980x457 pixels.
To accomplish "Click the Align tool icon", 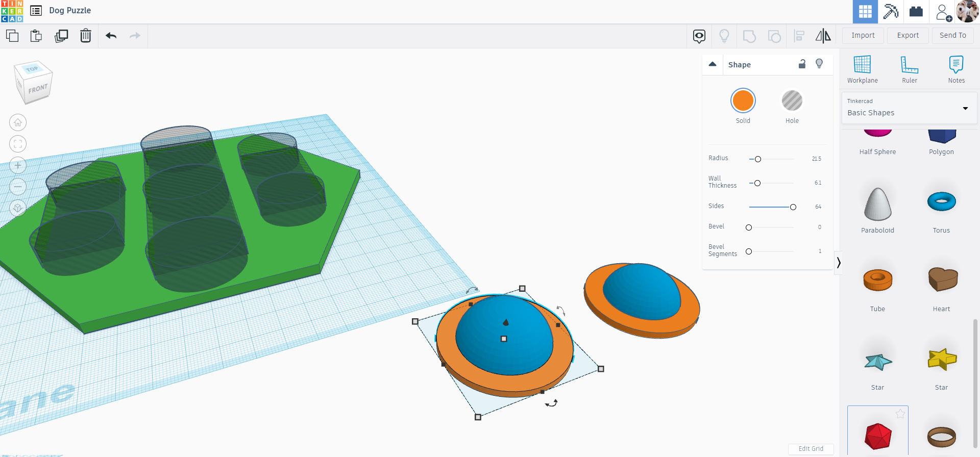I will pos(799,36).
